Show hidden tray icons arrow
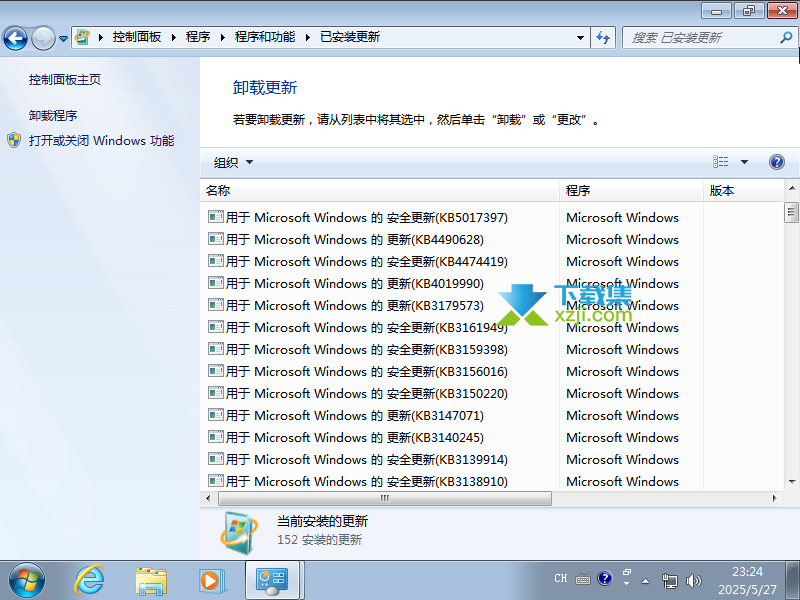800x600 pixels. coord(645,581)
